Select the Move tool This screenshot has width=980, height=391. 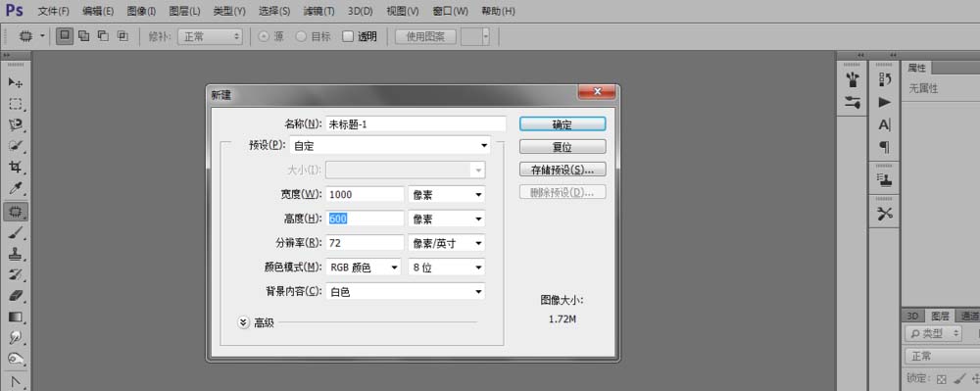pyautogui.click(x=16, y=82)
